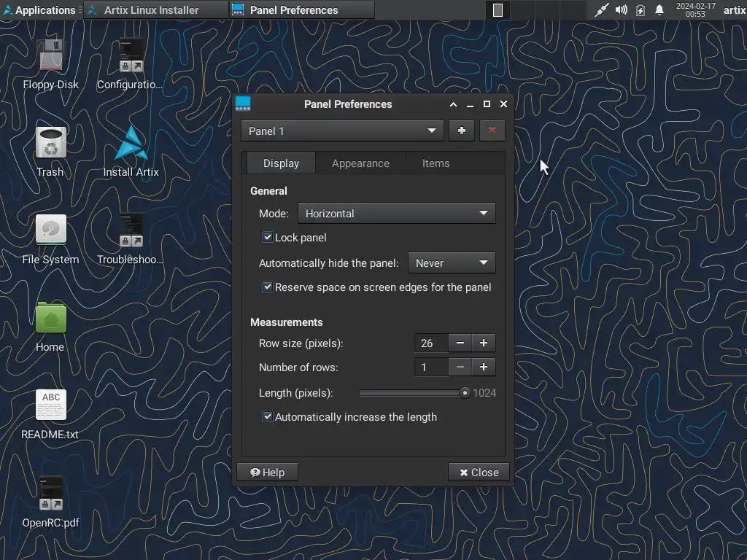Click the network connection tray icon
747x560 pixels.
coord(601,10)
